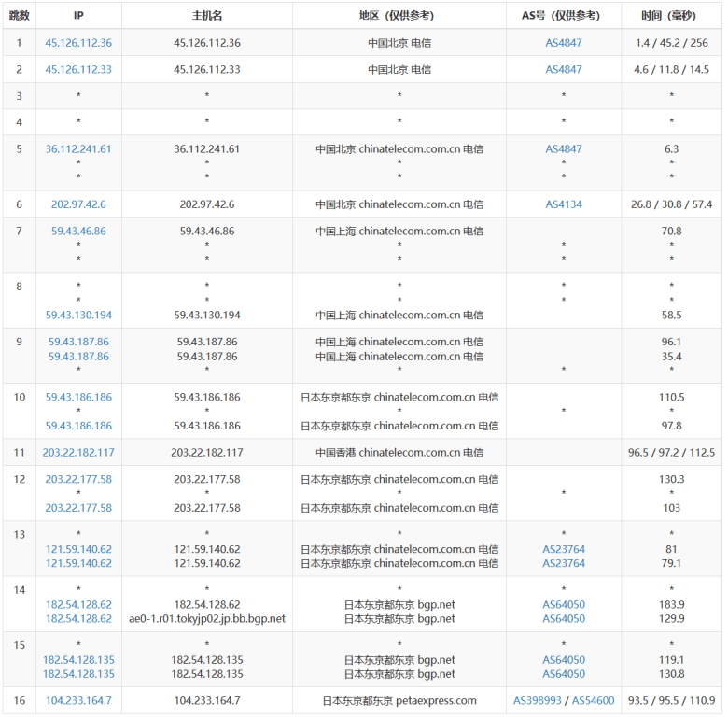Screen dimensions: 728x717
Task: Open the 59.43.46.86 IP link at hop 7
Action: (x=78, y=232)
